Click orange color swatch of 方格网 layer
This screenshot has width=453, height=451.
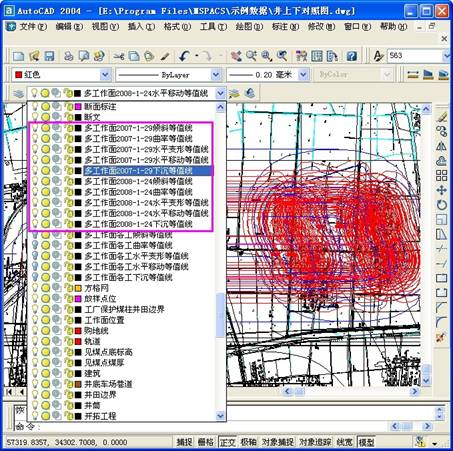[78, 288]
